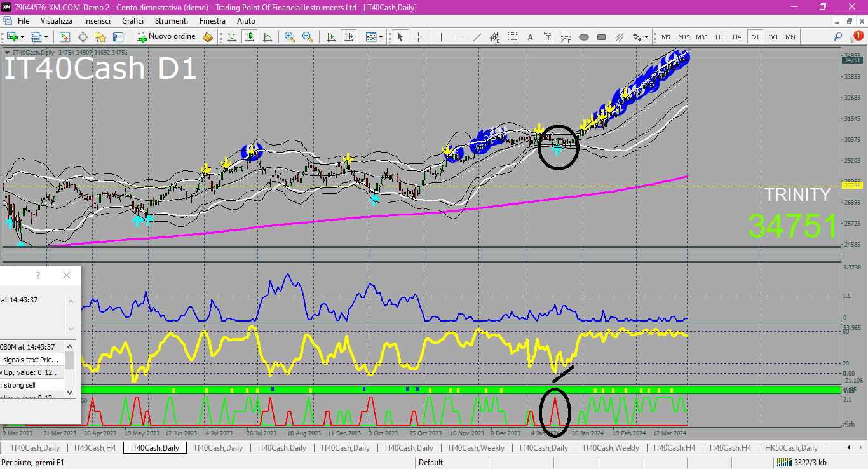Switch to HK50Cash,Daily chart tab
Screen dimensions: 868x469
791,448
